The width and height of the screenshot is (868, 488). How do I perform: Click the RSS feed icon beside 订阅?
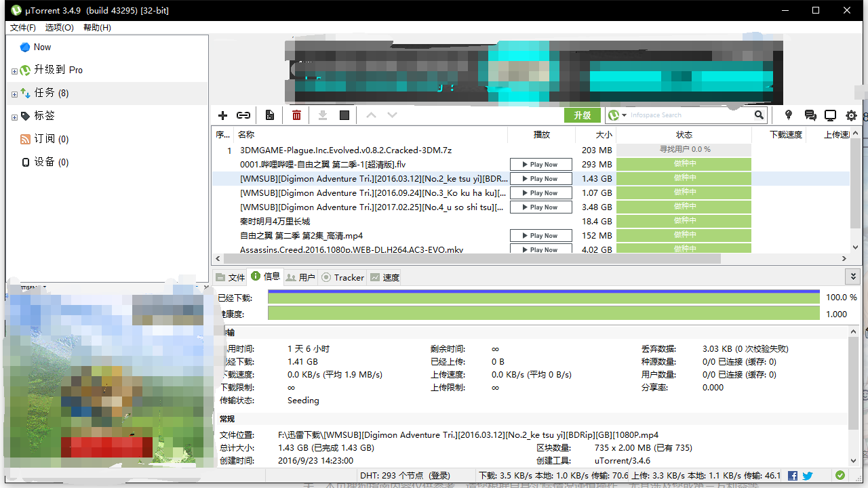pos(25,139)
